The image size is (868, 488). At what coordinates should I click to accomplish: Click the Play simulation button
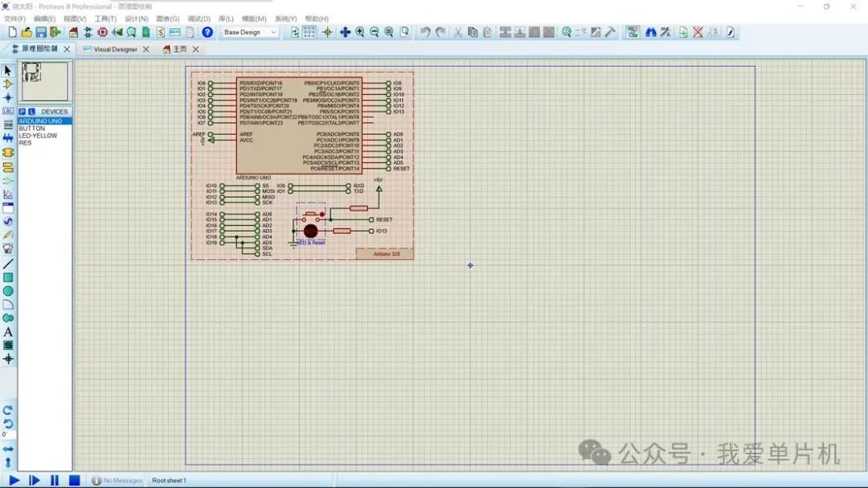[14, 480]
